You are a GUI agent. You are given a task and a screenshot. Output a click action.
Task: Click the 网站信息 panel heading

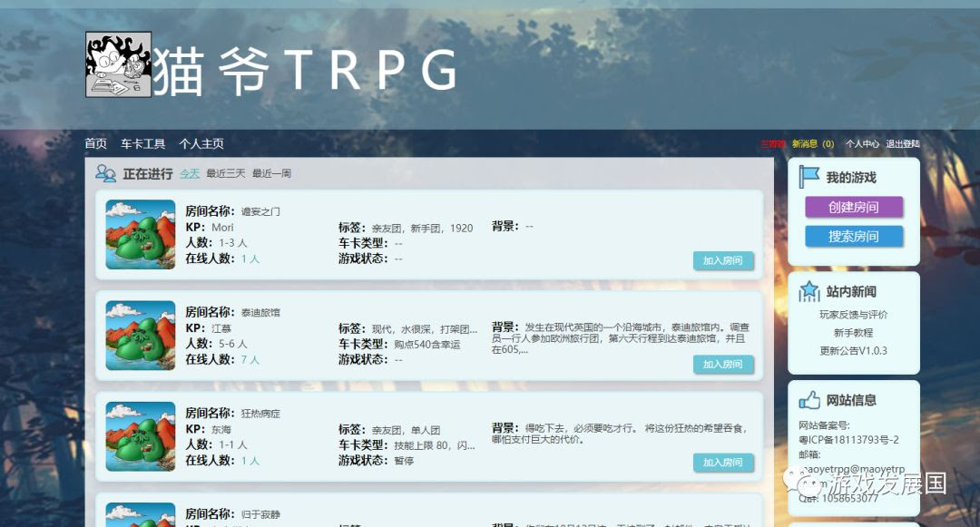coord(851,400)
